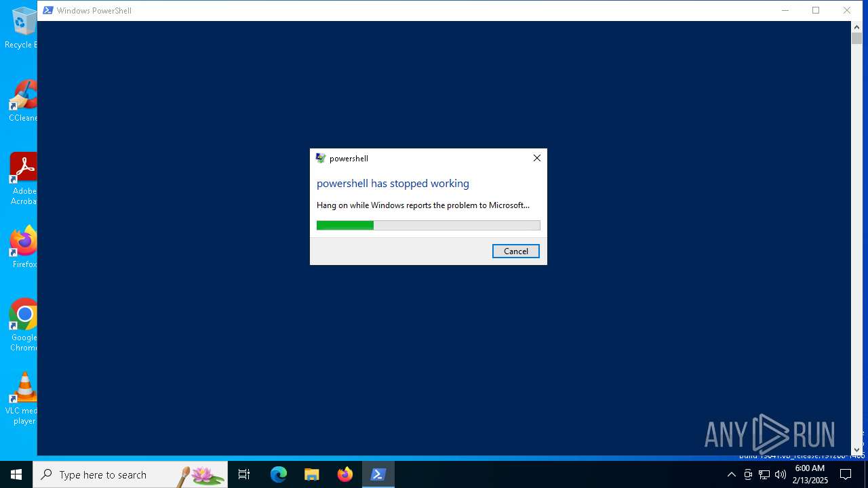Click the Meet Now tray icon
The width and height of the screenshot is (868, 488).
tap(748, 474)
